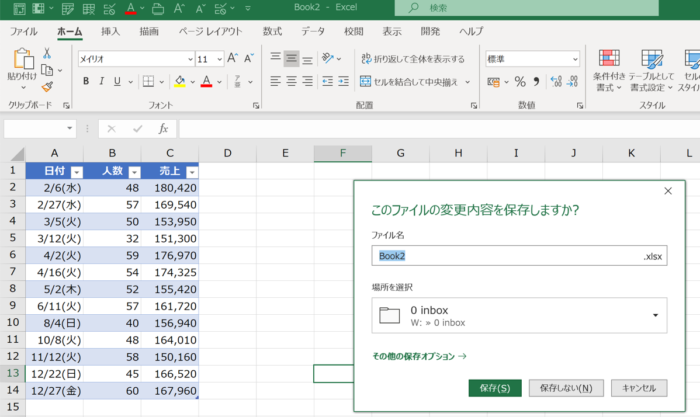Image resolution: width=700 pixels, height=417 pixels.
Task: Align text to bottom
Action: coord(307,58)
